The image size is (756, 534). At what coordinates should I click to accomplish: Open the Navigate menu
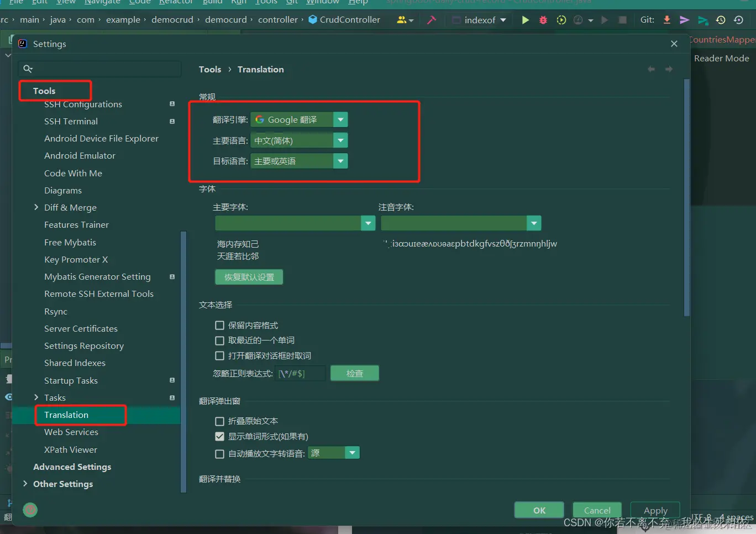[102, 2]
